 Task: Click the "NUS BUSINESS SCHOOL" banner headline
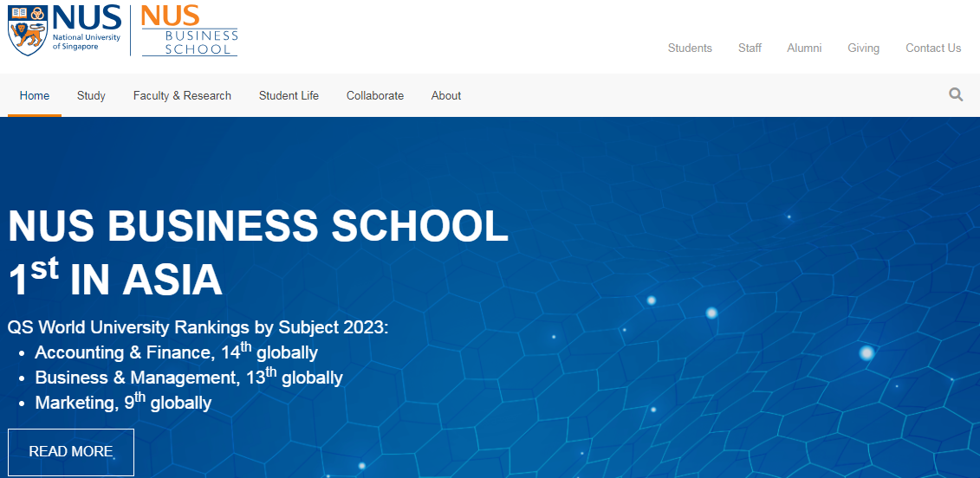pos(258,227)
